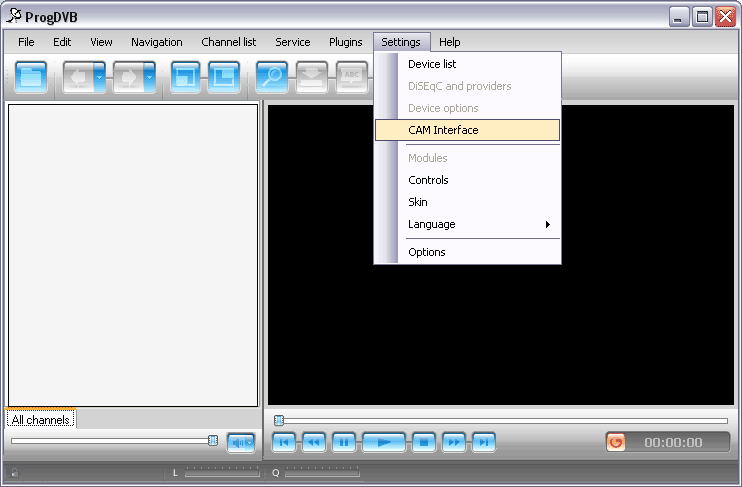This screenshot has width=742, height=487.
Task: Toggle mute with the speaker icon
Action: click(241, 441)
